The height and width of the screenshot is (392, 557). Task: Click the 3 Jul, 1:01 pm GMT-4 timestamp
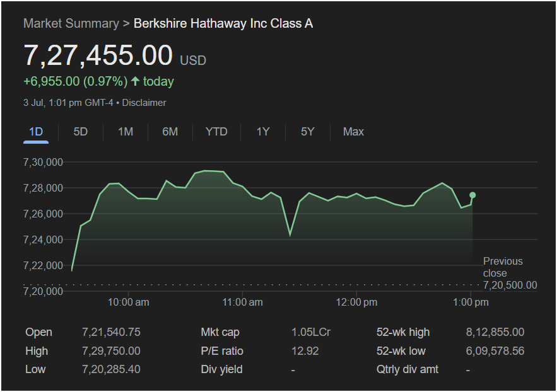point(68,103)
